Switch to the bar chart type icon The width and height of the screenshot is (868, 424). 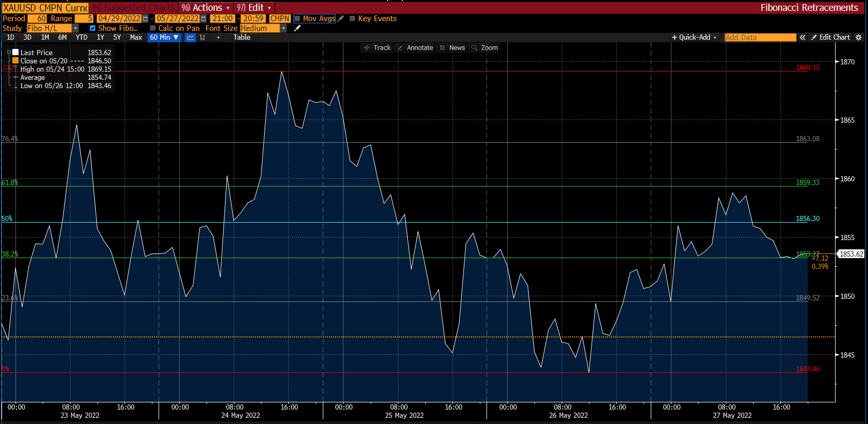(x=203, y=38)
